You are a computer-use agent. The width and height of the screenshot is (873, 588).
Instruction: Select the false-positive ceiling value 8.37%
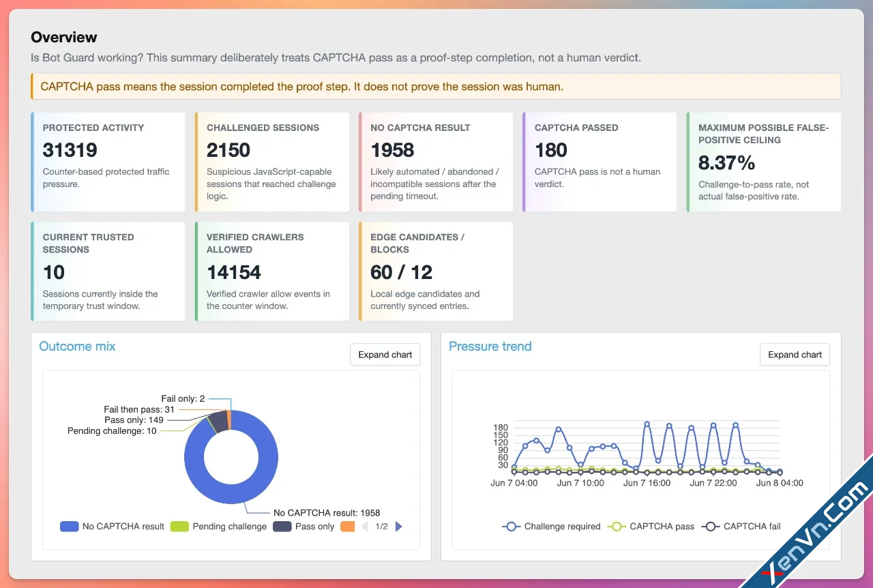727,163
